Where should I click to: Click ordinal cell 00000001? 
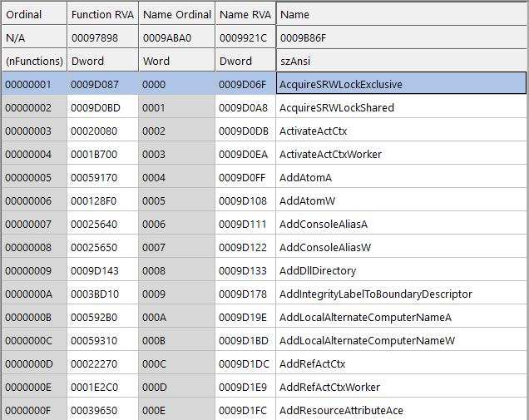tap(34, 84)
